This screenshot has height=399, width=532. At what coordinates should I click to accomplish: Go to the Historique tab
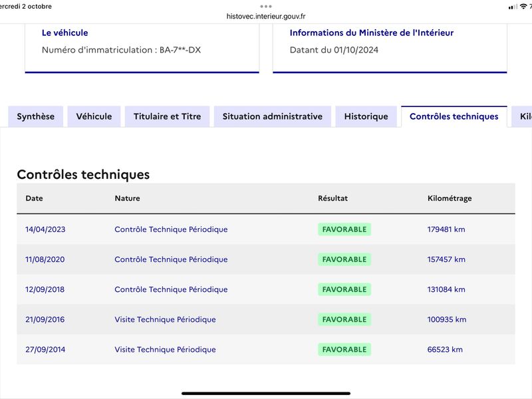pyautogui.click(x=366, y=116)
